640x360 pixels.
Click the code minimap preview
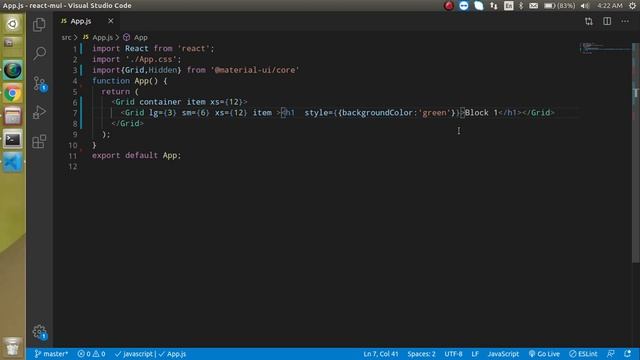point(605,48)
